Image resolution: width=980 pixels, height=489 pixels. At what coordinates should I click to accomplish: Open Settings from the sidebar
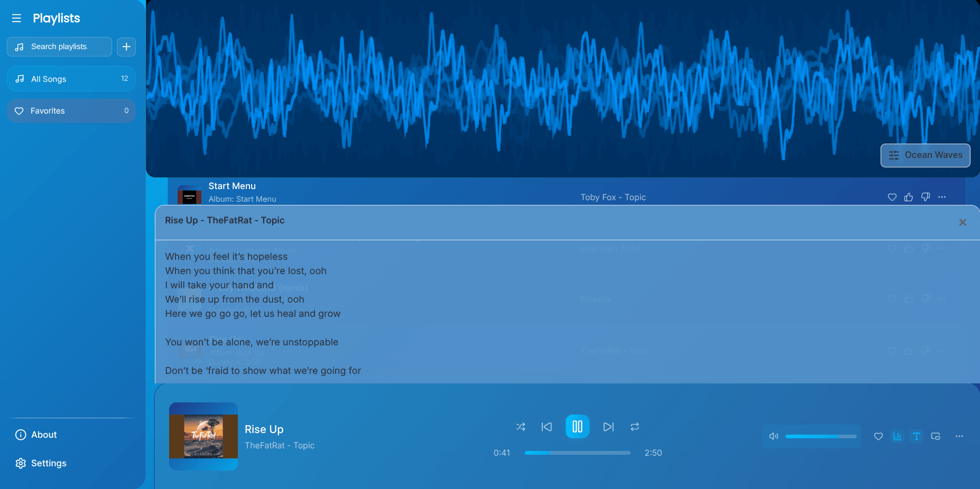(41, 463)
